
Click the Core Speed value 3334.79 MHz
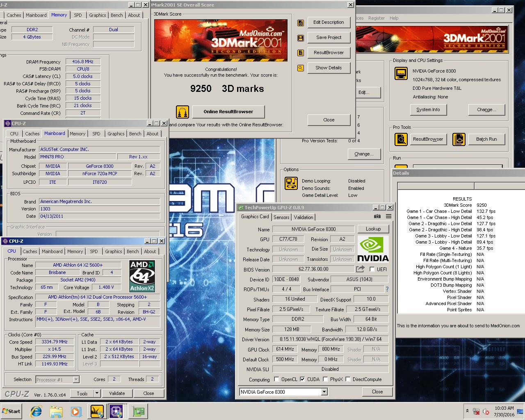pos(55,342)
